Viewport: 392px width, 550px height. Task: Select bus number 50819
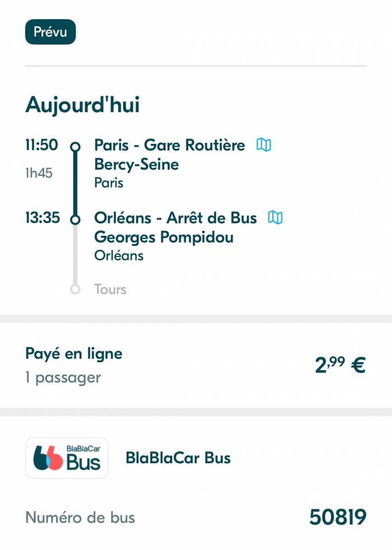pos(338,518)
